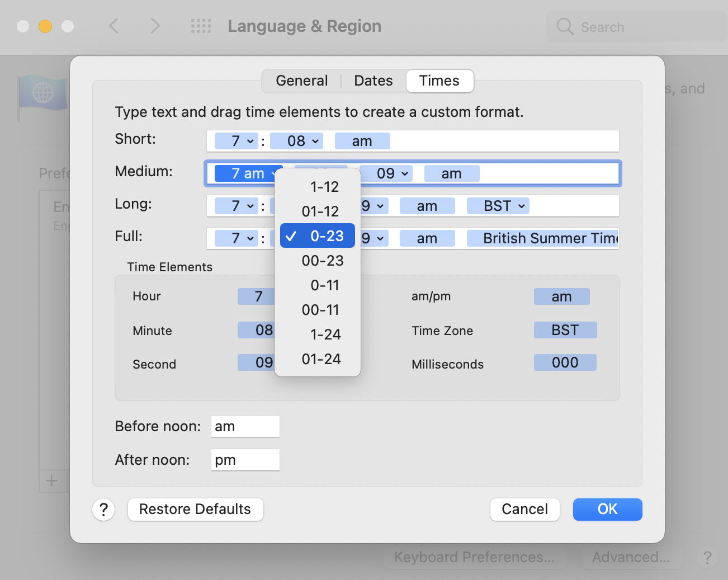The height and width of the screenshot is (580, 728).
Task: Switch to the General tab
Action: (x=301, y=81)
